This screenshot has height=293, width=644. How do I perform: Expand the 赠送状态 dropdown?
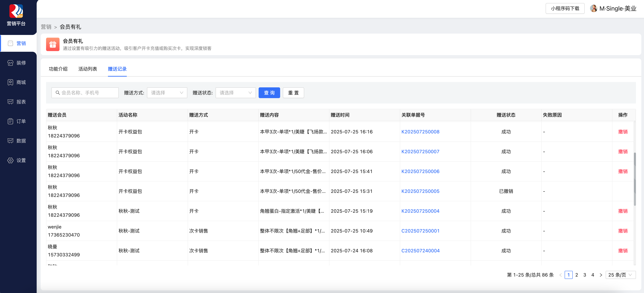(x=235, y=93)
